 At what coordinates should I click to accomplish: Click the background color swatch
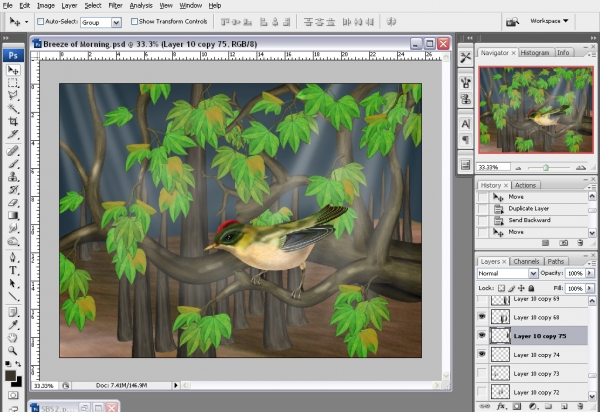pos(18,382)
